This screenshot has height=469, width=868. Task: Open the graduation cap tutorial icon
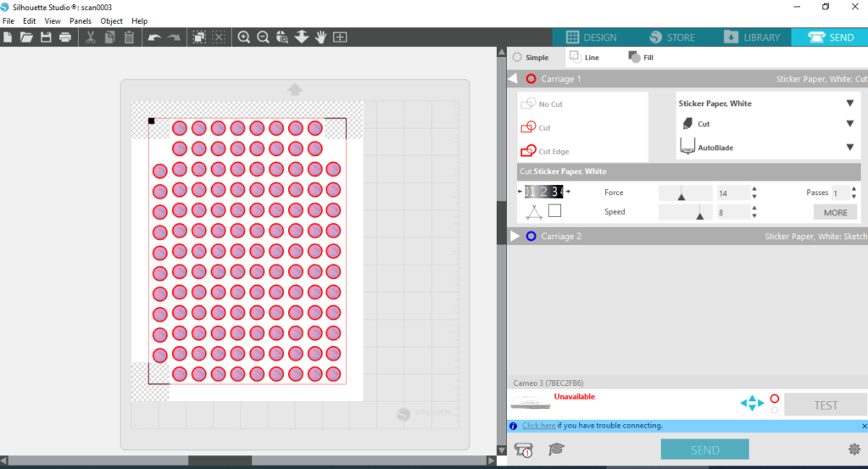(x=556, y=449)
